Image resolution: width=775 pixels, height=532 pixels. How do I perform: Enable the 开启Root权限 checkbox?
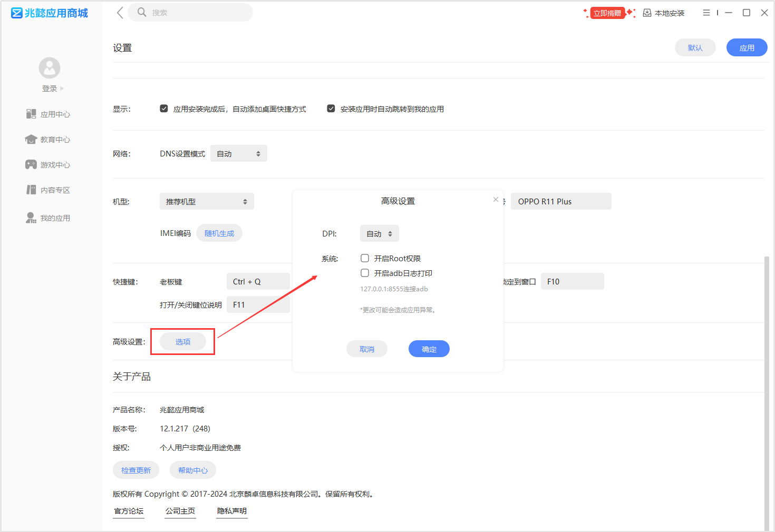click(365, 258)
